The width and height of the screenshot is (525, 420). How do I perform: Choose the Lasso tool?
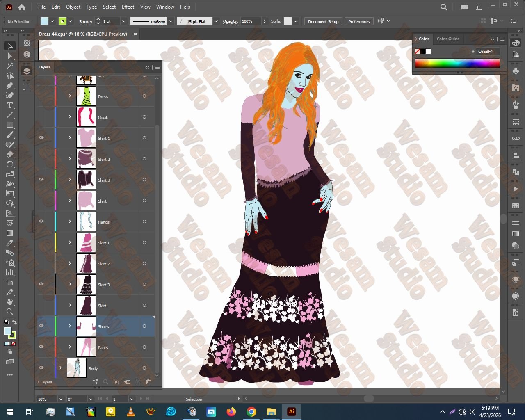10,75
